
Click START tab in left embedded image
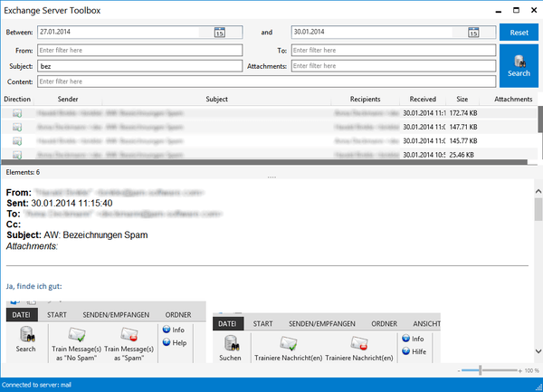click(x=57, y=315)
